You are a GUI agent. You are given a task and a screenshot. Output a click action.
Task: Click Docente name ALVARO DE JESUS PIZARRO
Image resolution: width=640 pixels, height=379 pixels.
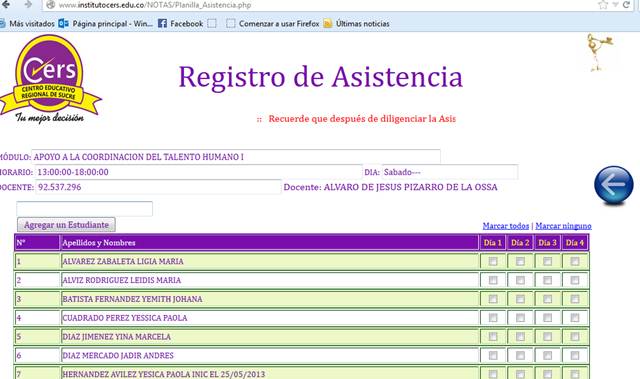(411, 187)
